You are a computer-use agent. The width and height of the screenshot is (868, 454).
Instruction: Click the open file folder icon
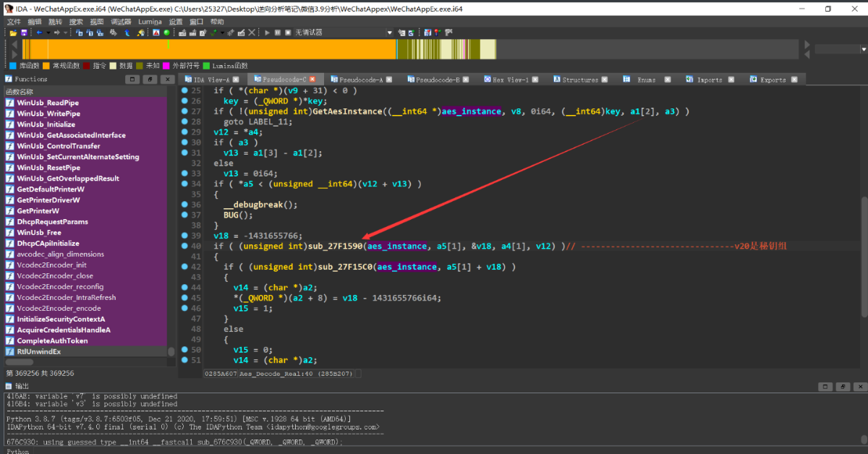pos(13,33)
